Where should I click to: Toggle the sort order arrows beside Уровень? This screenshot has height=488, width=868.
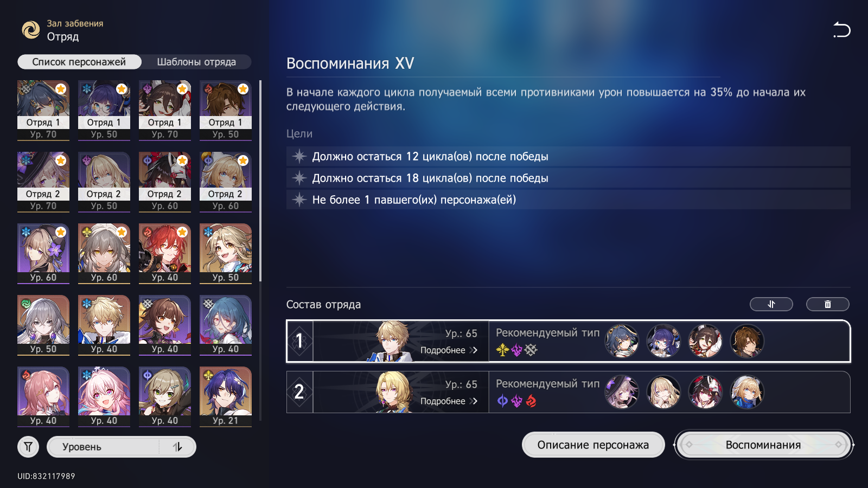(177, 447)
